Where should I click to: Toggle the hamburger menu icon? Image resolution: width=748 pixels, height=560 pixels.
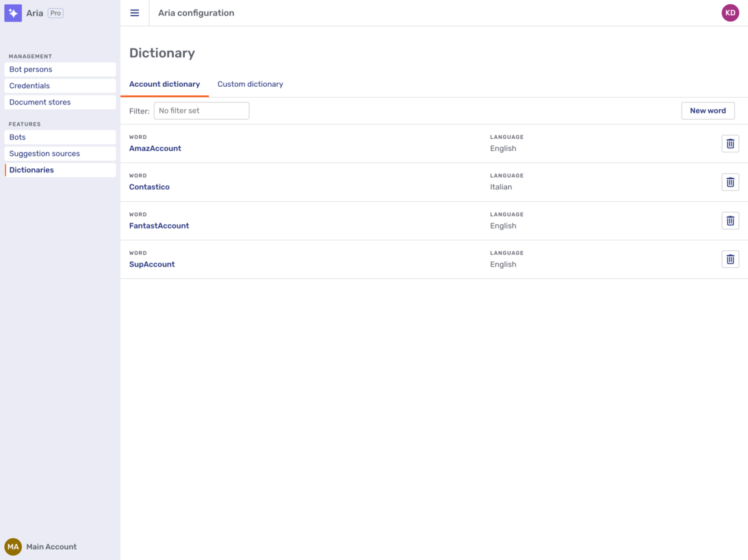[x=135, y=13]
